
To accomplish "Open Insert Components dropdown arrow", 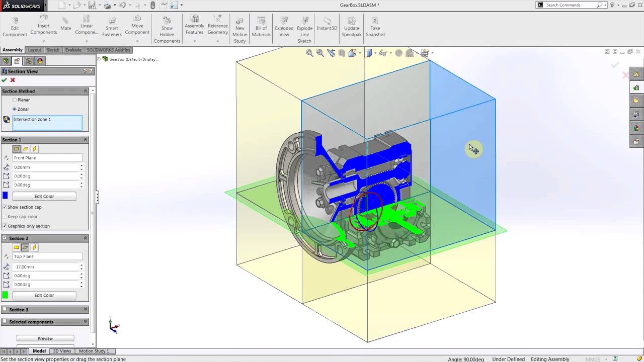I will point(43,41).
